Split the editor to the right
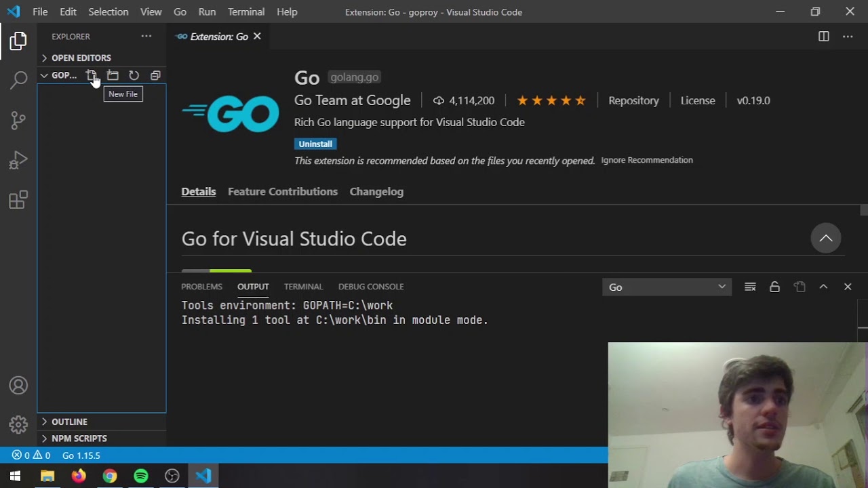Screen dimensions: 868x488 pyautogui.click(x=824, y=37)
